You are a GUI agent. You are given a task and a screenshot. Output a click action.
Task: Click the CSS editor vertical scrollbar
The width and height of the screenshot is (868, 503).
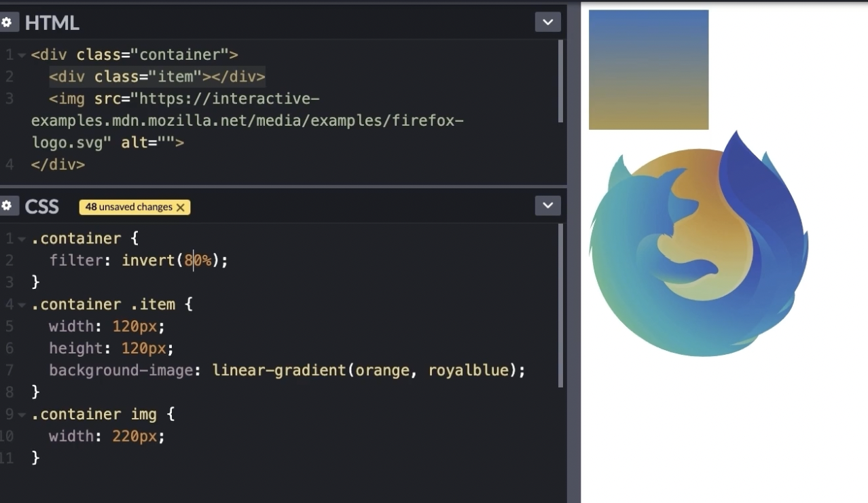click(x=560, y=305)
